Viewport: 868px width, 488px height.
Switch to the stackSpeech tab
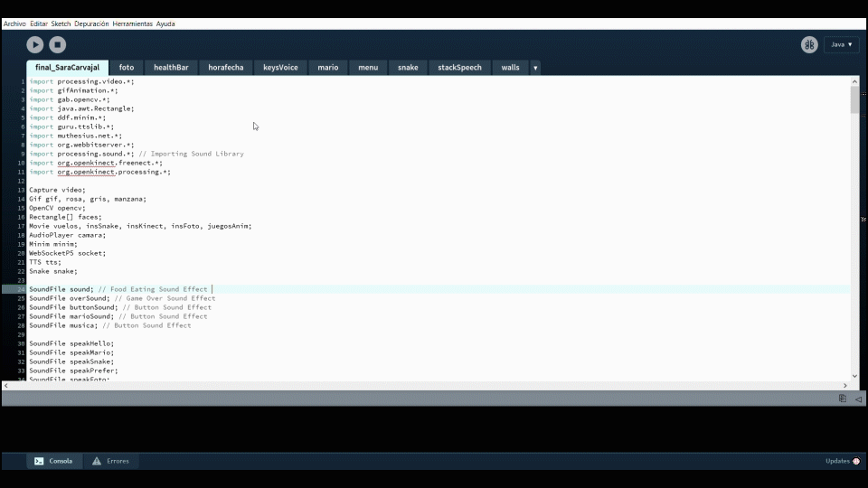(x=459, y=68)
